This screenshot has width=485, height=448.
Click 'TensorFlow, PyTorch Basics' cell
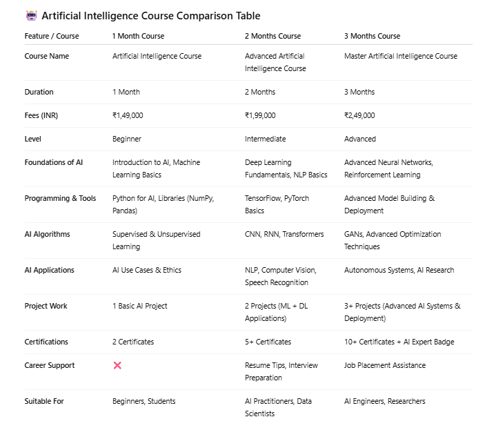(277, 204)
